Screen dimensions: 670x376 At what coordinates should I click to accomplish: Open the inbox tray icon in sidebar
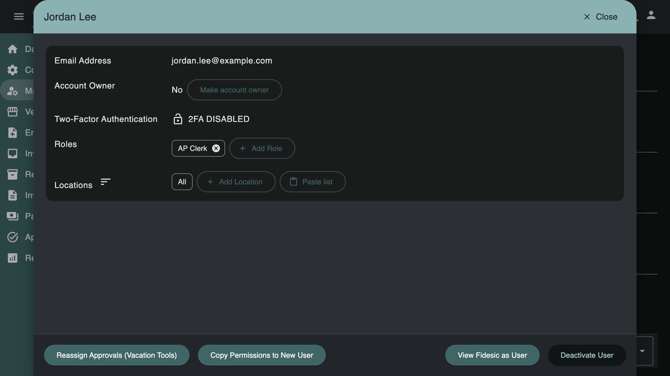coord(12,153)
